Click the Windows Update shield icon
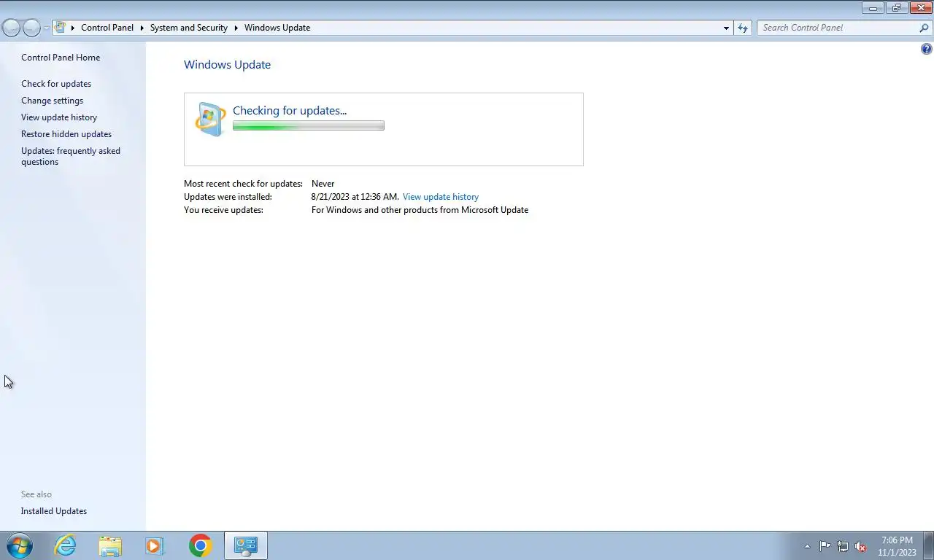This screenshot has height=560, width=934. (211, 119)
